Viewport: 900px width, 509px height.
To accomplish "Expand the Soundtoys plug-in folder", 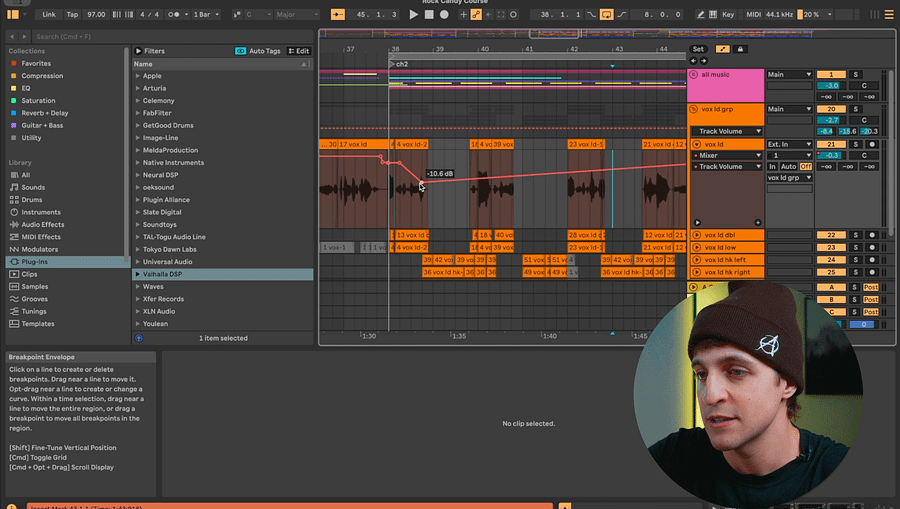I will (138, 224).
